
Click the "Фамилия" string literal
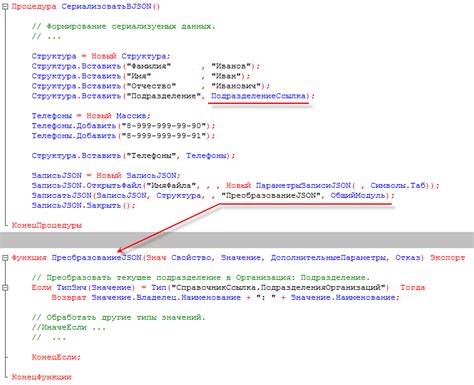click(x=149, y=66)
